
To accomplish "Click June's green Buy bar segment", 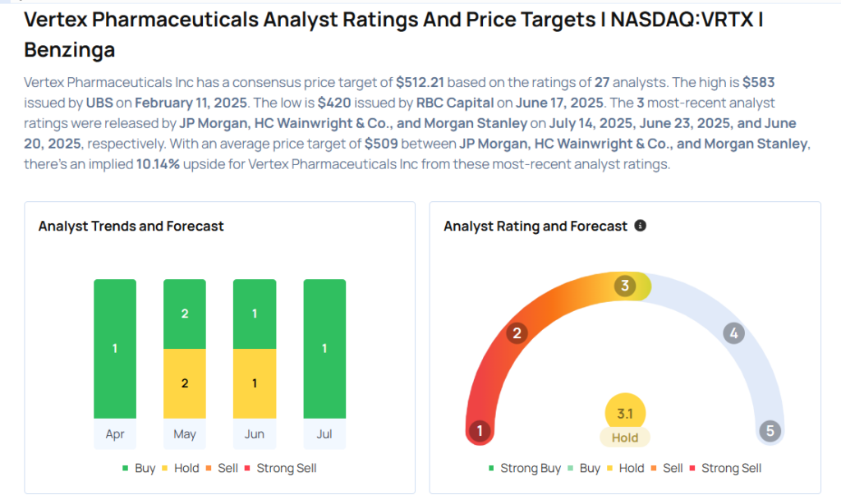I will click(x=255, y=314).
